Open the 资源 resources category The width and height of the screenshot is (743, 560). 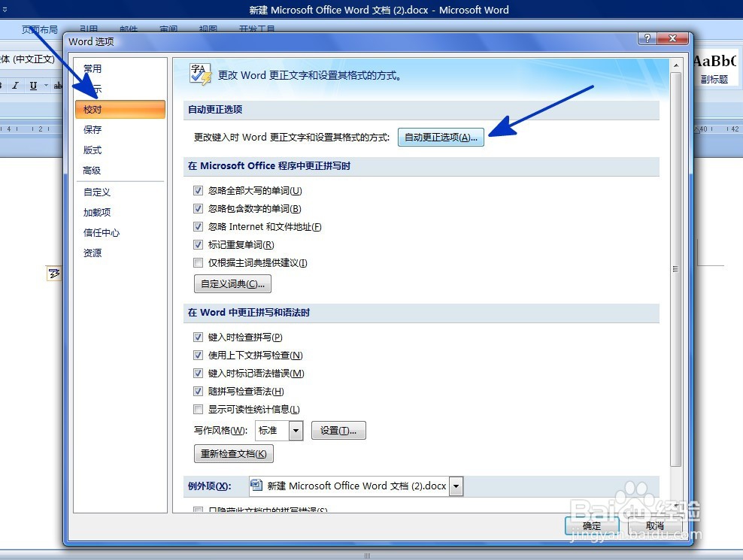click(92, 253)
